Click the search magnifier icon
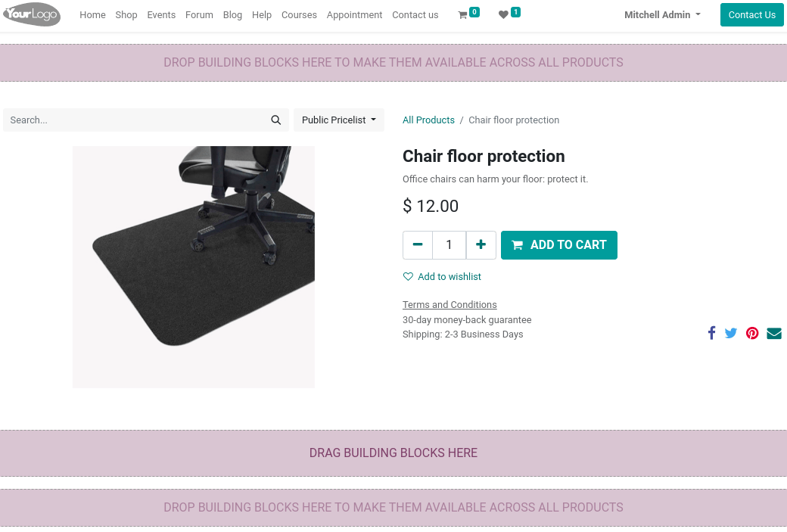Image resolution: width=787 pixels, height=532 pixels. (275, 120)
